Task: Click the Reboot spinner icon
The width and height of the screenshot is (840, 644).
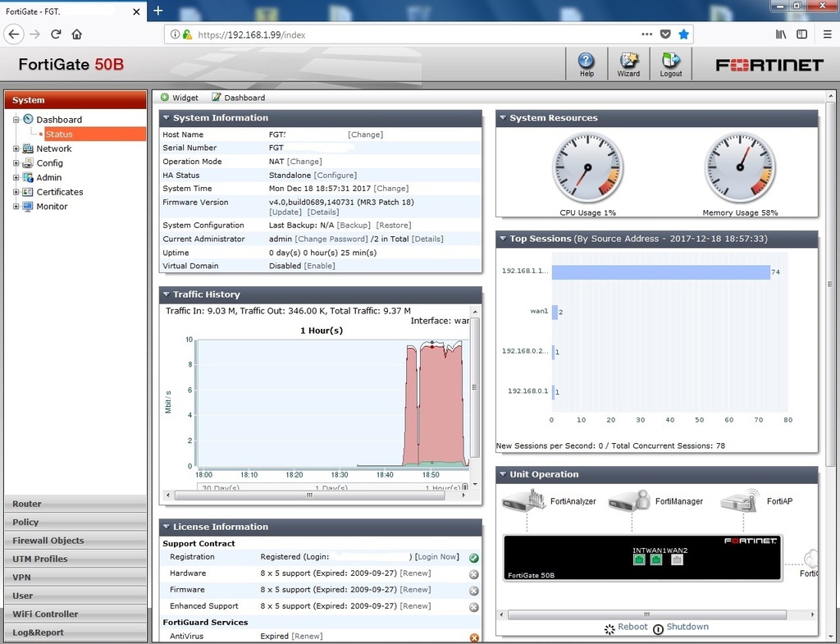Action: 609,629
